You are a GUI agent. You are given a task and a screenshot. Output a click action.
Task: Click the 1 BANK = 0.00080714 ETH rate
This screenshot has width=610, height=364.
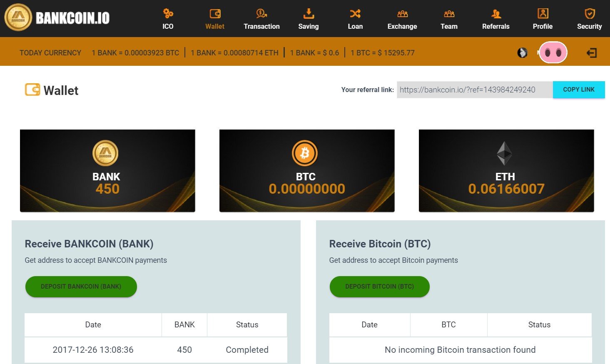[x=234, y=53]
